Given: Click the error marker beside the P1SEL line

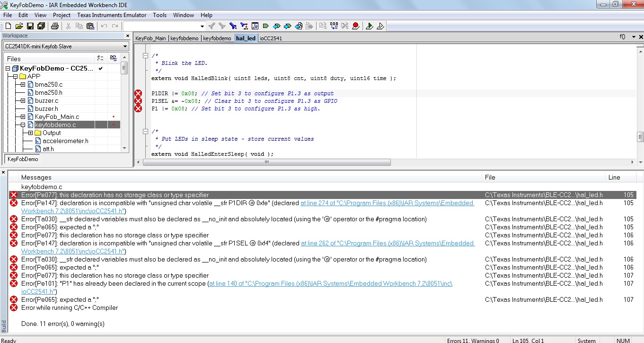Looking at the screenshot, I should pyautogui.click(x=138, y=101).
